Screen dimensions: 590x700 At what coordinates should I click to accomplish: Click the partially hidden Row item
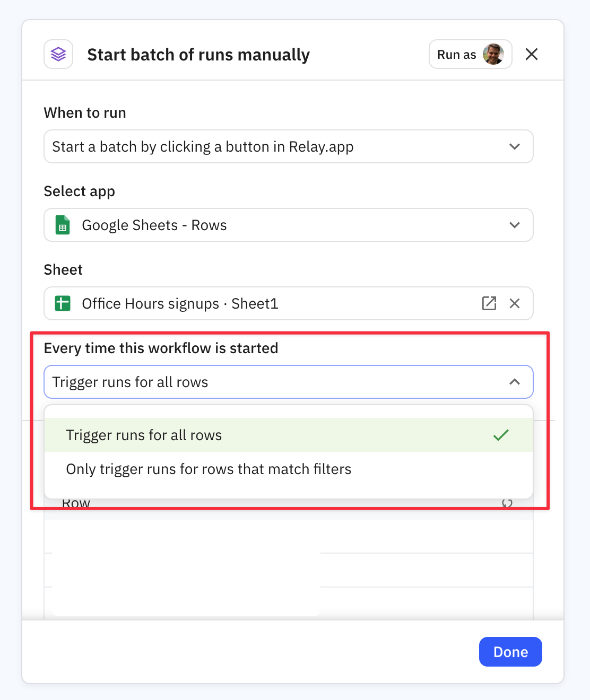click(x=76, y=503)
